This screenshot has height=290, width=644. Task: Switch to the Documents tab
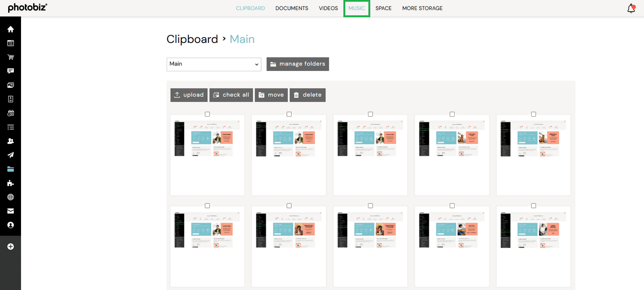coord(292,8)
